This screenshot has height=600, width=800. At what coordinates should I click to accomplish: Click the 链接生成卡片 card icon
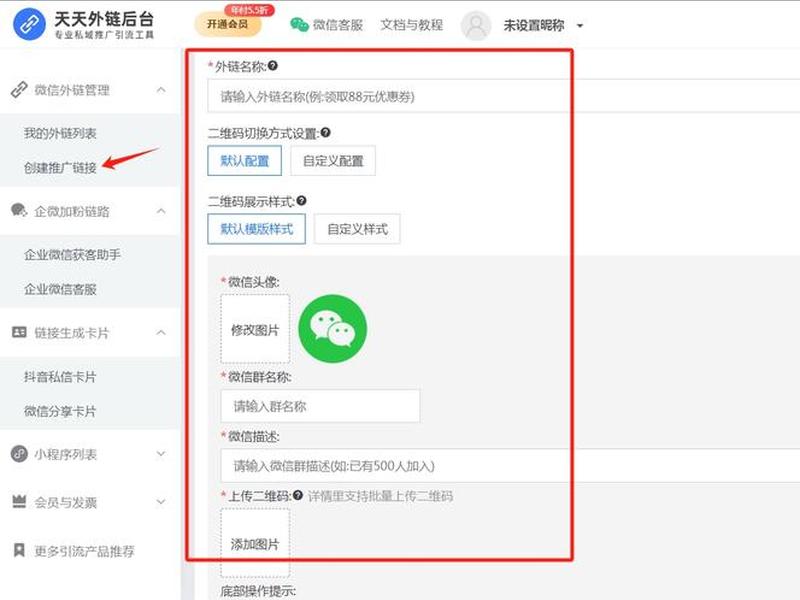click(19, 333)
